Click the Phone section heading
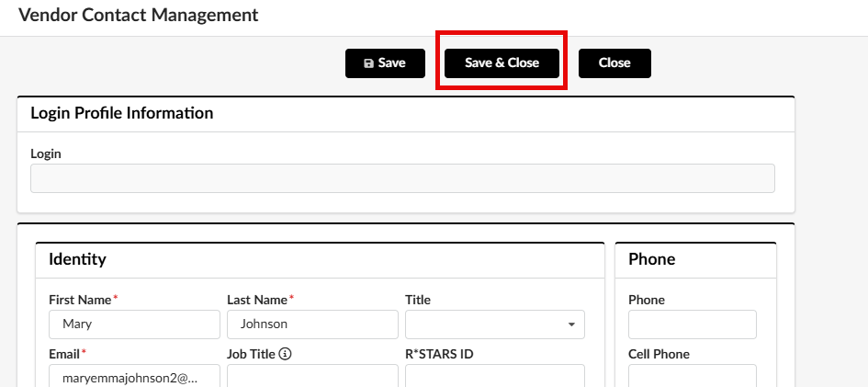Viewport: 868px width, 387px height. click(651, 259)
